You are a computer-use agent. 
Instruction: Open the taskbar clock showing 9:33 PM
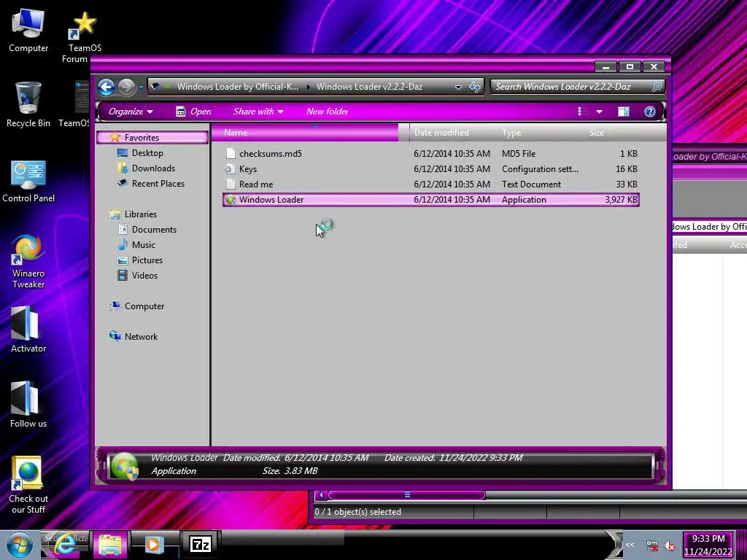pyautogui.click(x=708, y=545)
